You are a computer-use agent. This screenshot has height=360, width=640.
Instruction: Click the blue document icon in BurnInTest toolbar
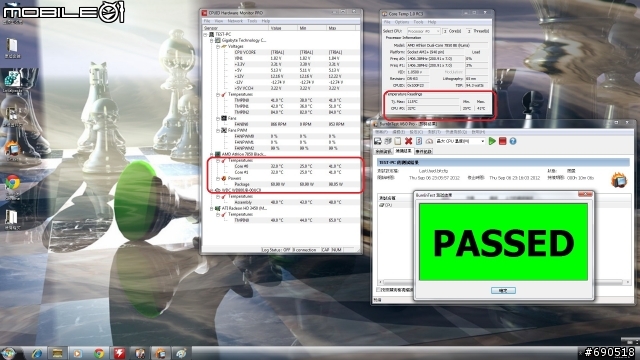tap(419, 141)
